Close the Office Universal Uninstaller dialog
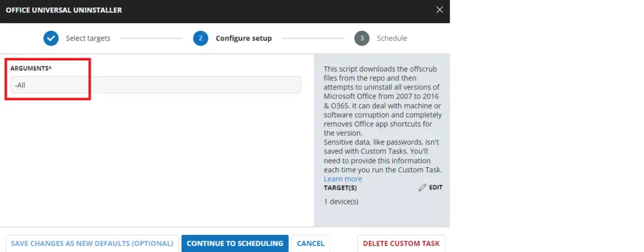644x252 pixels. tap(439, 10)
